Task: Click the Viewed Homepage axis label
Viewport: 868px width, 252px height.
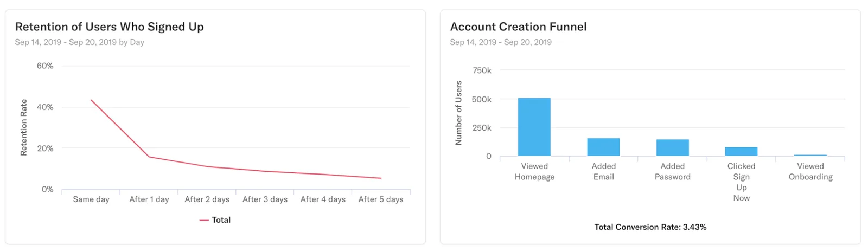Action: point(534,171)
